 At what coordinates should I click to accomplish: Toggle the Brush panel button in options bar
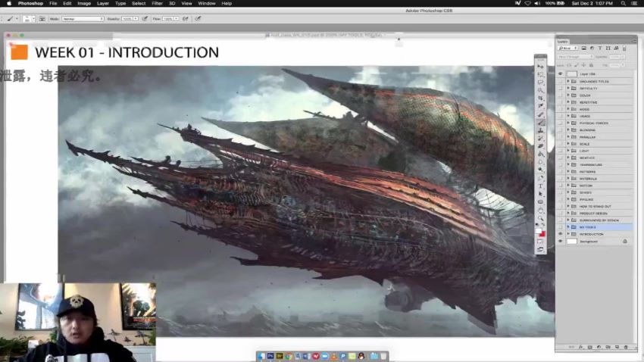pyautogui.click(x=42, y=19)
